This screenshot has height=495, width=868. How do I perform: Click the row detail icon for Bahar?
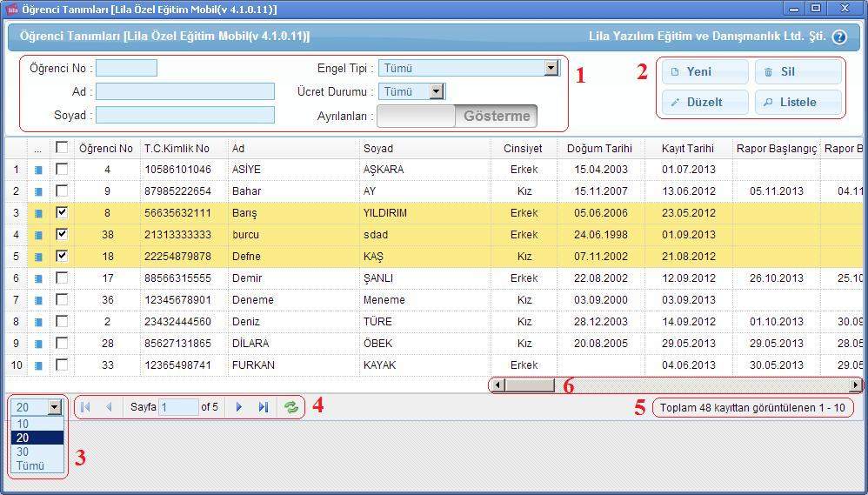click(38, 191)
